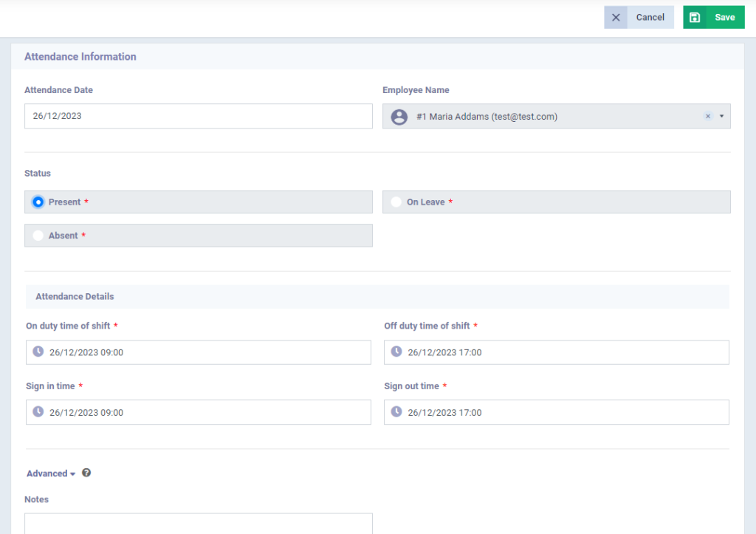Click the floppy disk save icon

tap(695, 18)
